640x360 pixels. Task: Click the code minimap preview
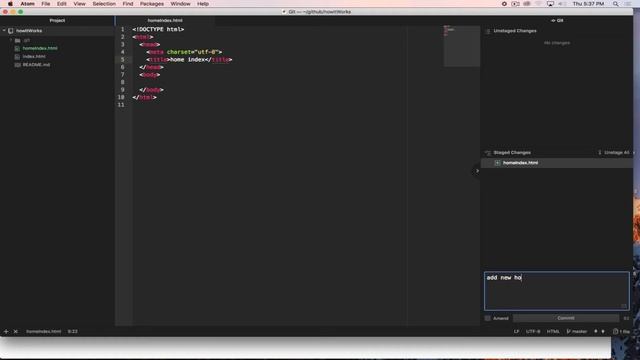462,46
